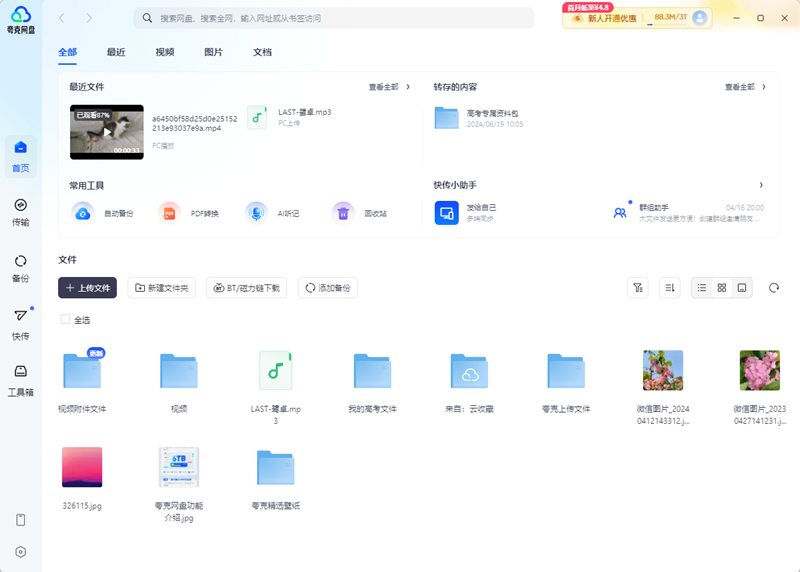Open the 工具箱 toolbox in sidebar

click(x=20, y=378)
